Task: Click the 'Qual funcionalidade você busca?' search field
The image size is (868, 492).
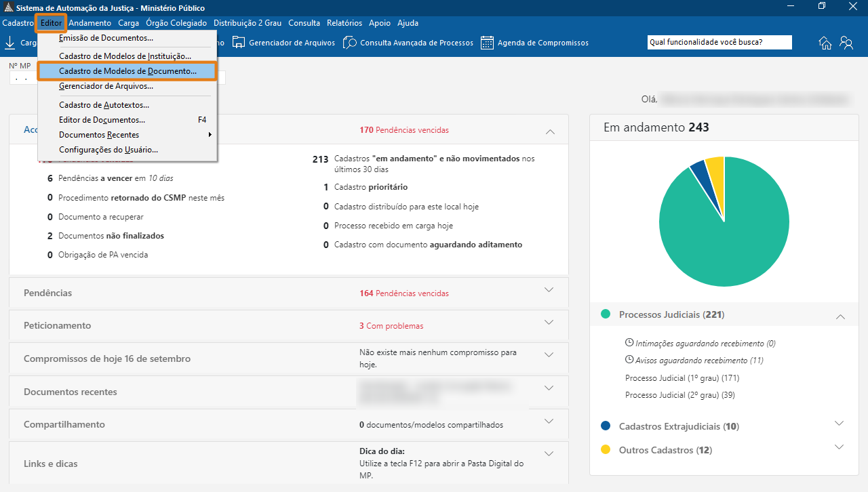Action: [x=719, y=42]
